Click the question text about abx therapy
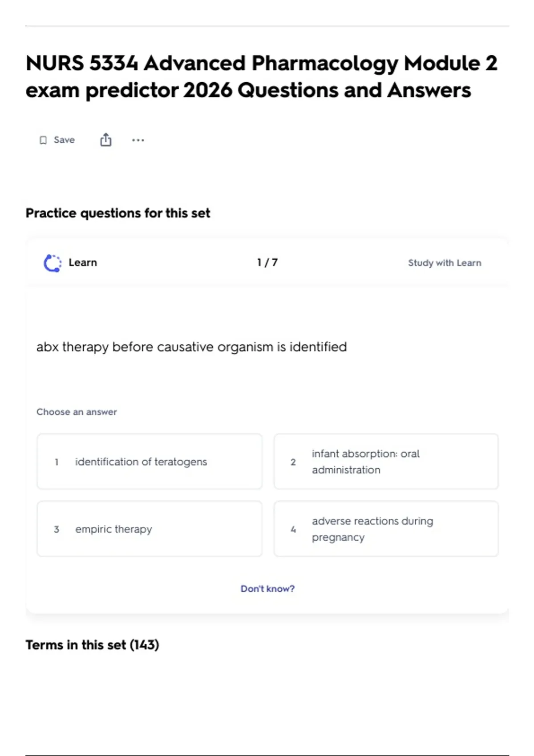This screenshot has height=756, width=534. pyautogui.click(x=191, y=347)
